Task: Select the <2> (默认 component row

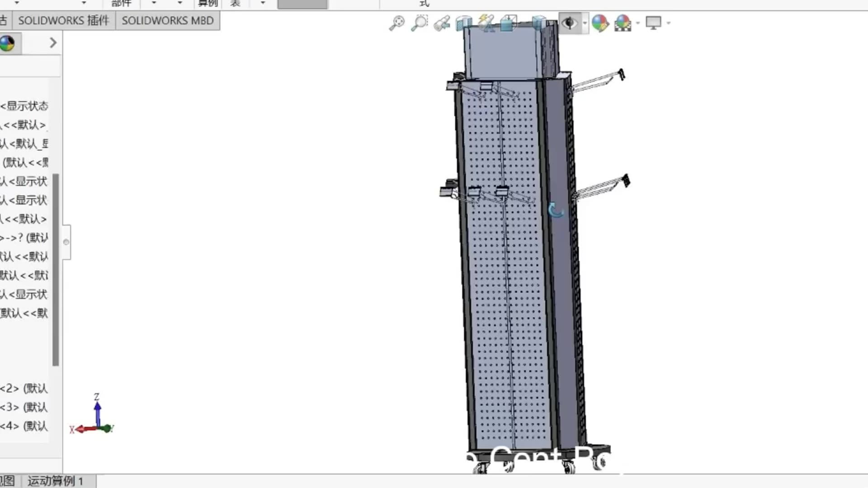Action: point(24,389)
